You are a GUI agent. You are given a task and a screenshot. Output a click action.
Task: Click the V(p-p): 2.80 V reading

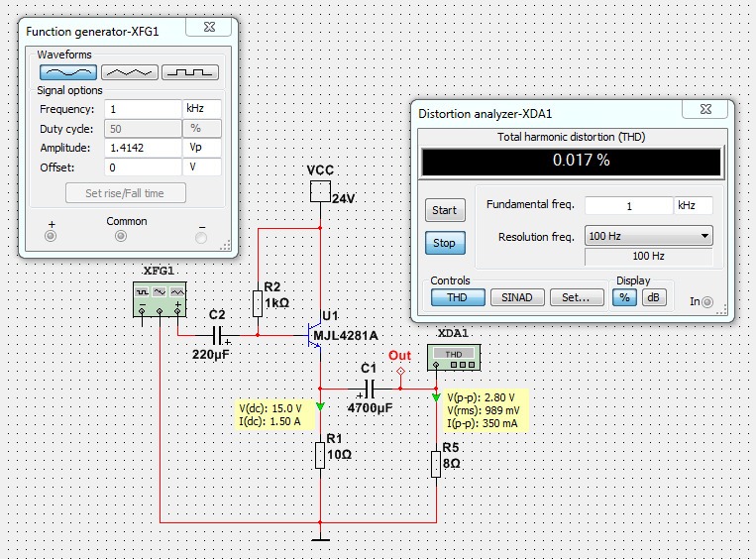[x=481, y=397]
